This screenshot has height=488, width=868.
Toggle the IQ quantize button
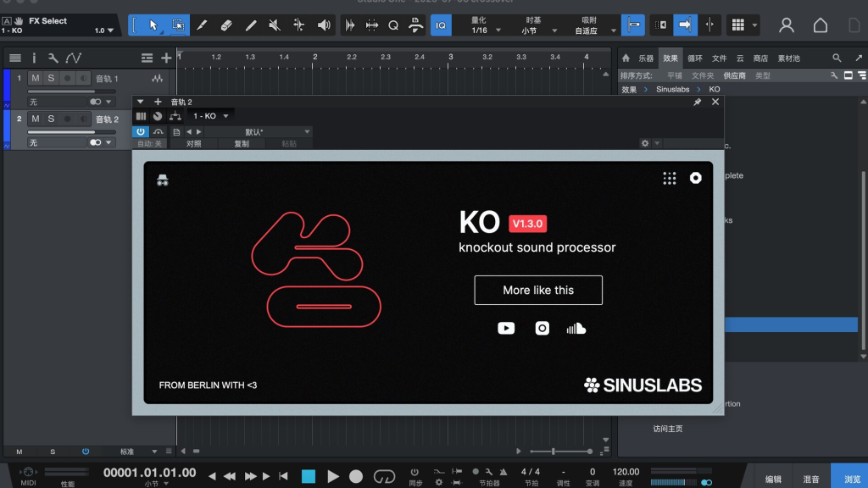[441, 25]
